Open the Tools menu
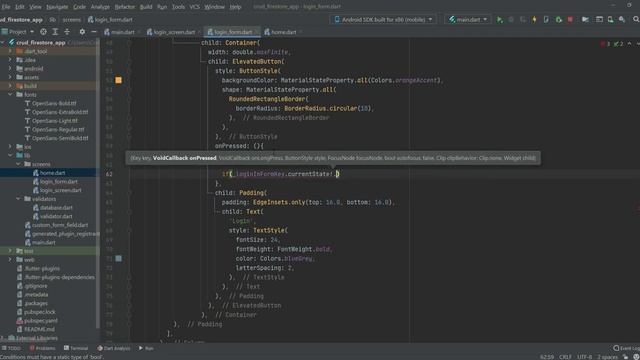 [x=178, y=7]
